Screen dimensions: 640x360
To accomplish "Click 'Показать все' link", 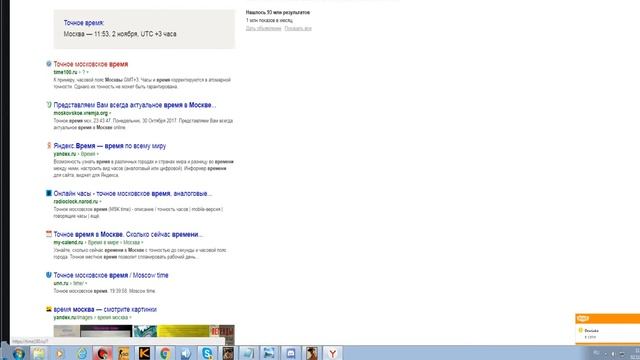I will click(x=298, y=29).
